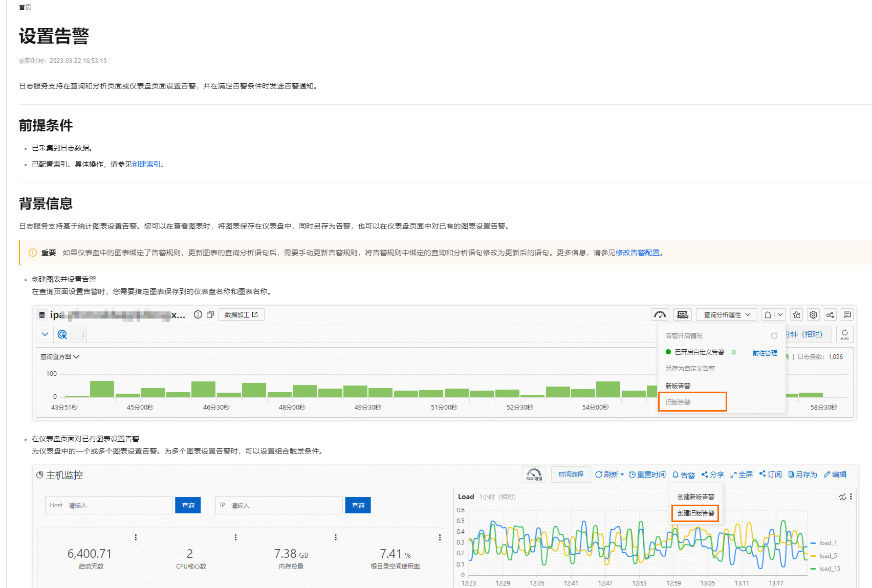Image resolution: width=872 pixels, height=588 pixels.
Task: Click the AUTO refresh icon button
Action: click(845, 334)
